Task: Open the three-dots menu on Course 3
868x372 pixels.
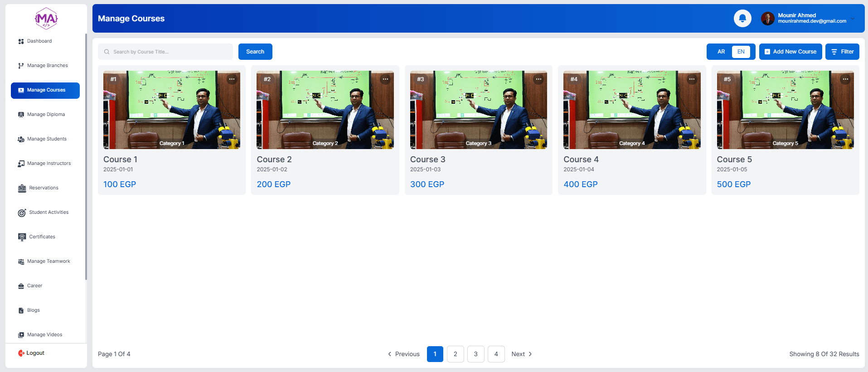Action: (x=538, y=79)
